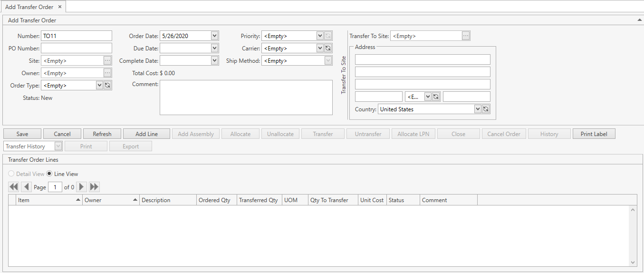Select the Add Transfer Order tab
644x273 pixels.
point(29,7)
